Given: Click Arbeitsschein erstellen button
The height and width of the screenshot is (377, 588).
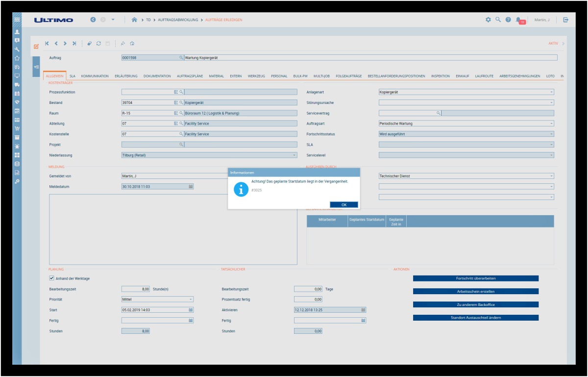Looking at the screenshot, I should click(x=476, y=291).
